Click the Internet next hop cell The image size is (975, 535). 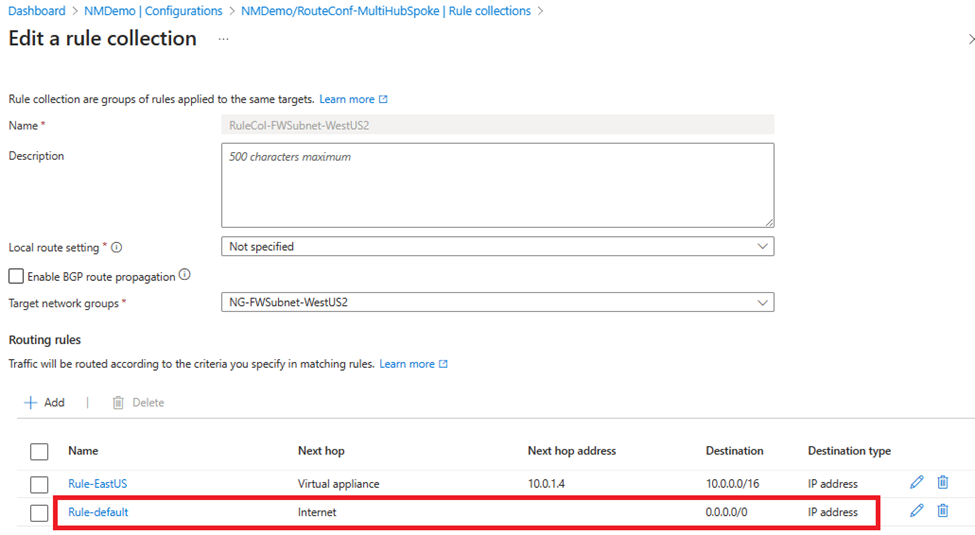(317, 512)
